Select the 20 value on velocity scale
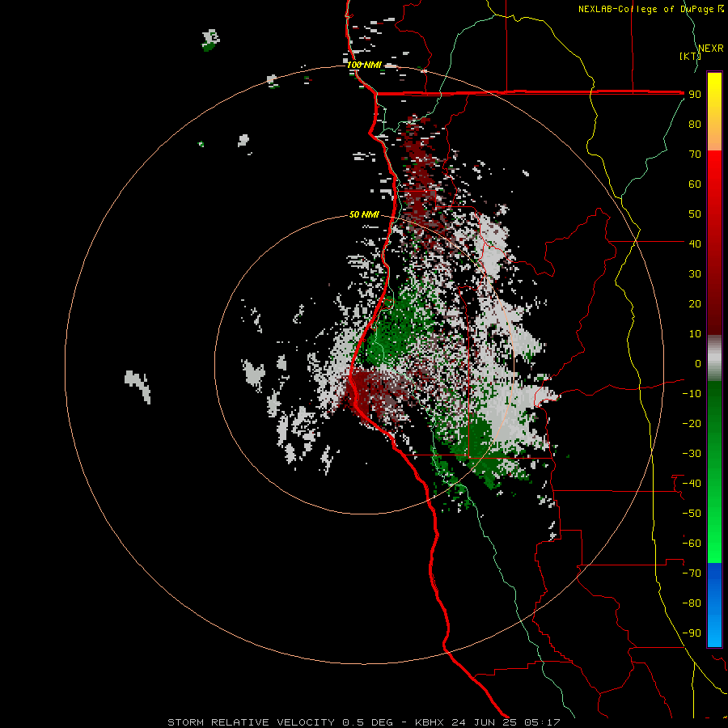Screen dimensions: 728x728 [x=695, y=303]
